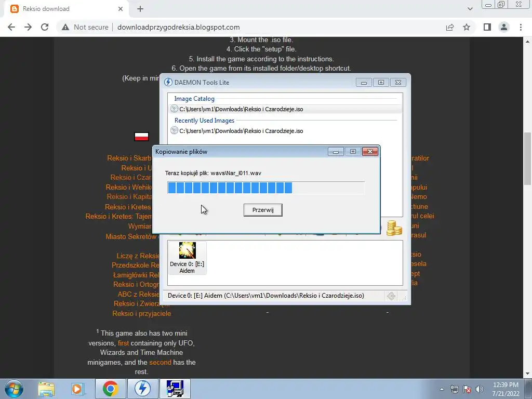Open the Miasto Sekretów link
This screenshot has width=532, height=399.
click(x=131, y=236)
